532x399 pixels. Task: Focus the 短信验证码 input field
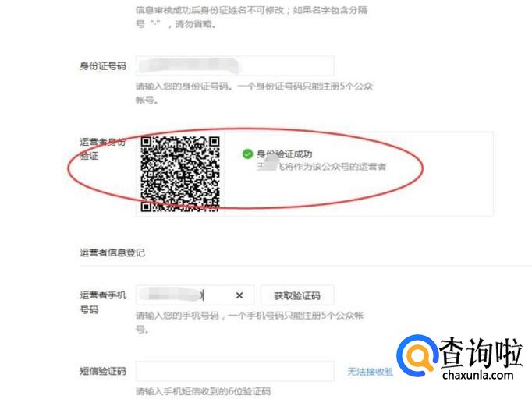pos(235,371)
